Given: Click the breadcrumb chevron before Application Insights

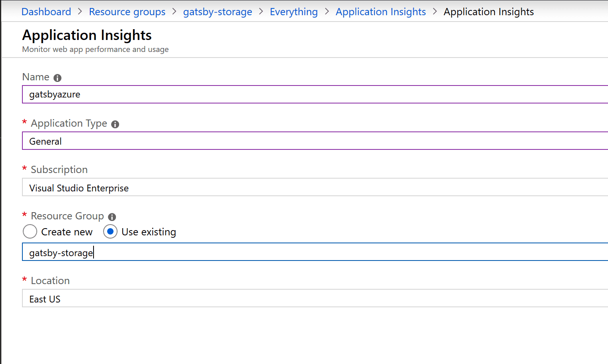Looking at the screenshot, I should 435,12.
